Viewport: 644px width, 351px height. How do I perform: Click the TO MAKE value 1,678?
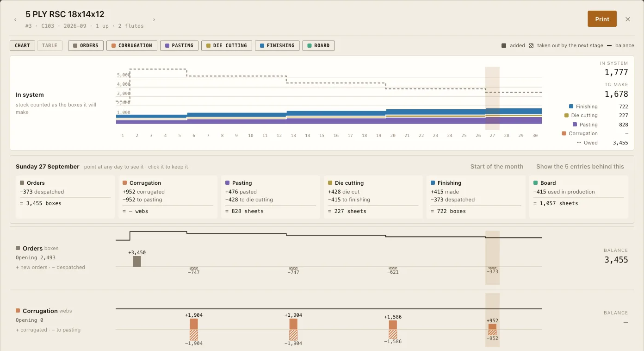(x=616, y=94)
